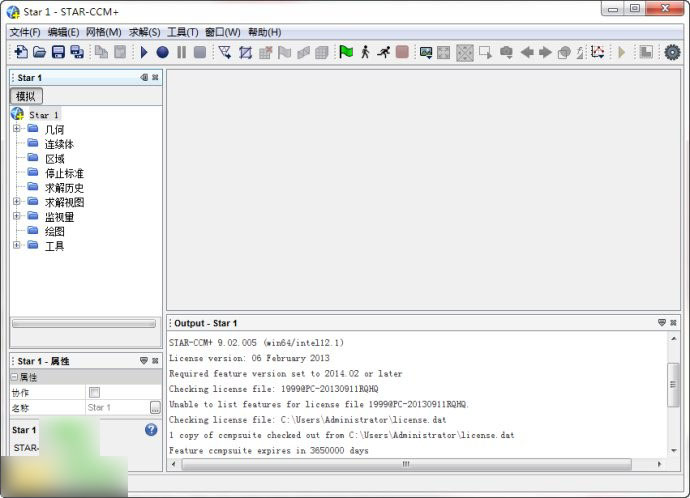Image resolution: width=690 pixels, height=498 pixels.
Task: Select the 求解历史 tree item
Action: [x=64, y=187]
